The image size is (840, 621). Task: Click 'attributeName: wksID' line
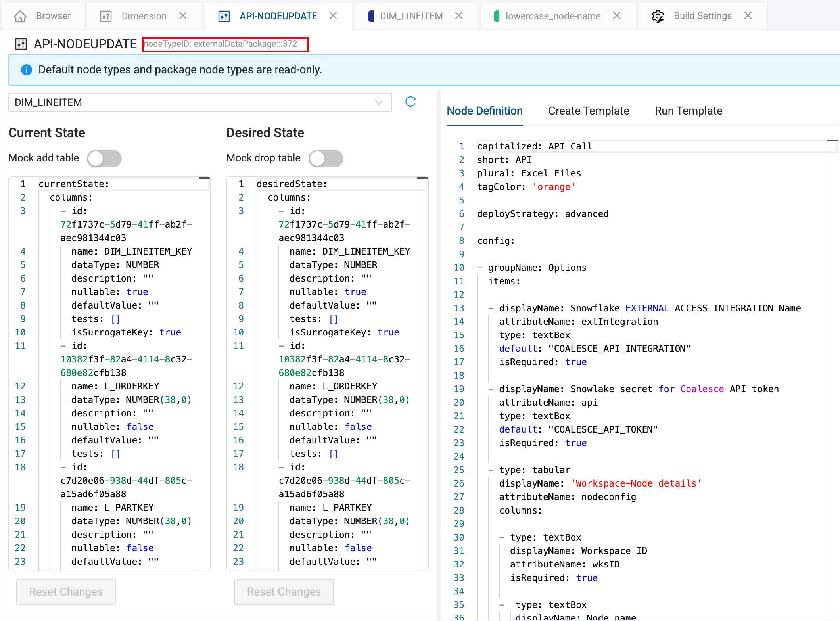pos(565,564)
